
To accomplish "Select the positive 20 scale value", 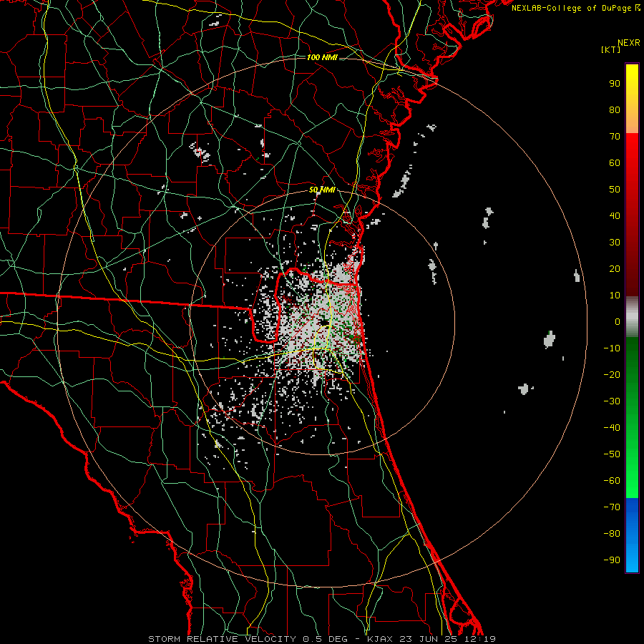I will coord(615,269).
